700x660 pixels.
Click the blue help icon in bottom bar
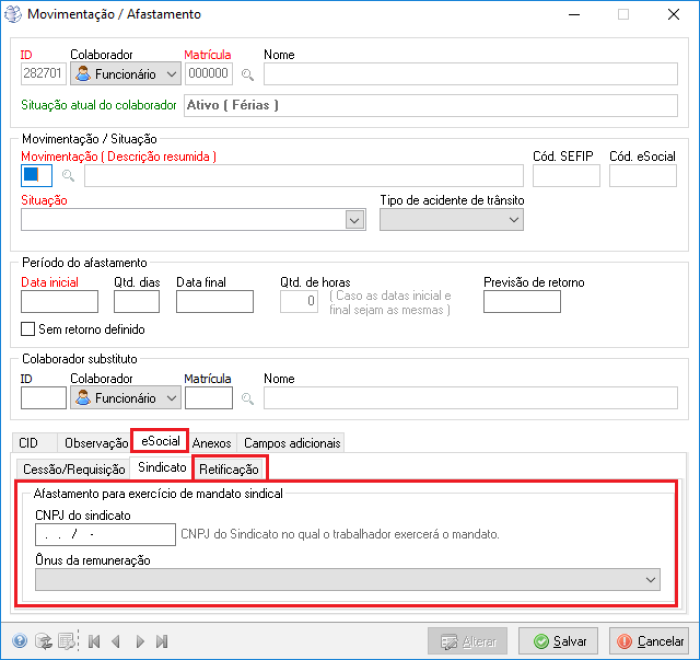[x=20, y=641]
